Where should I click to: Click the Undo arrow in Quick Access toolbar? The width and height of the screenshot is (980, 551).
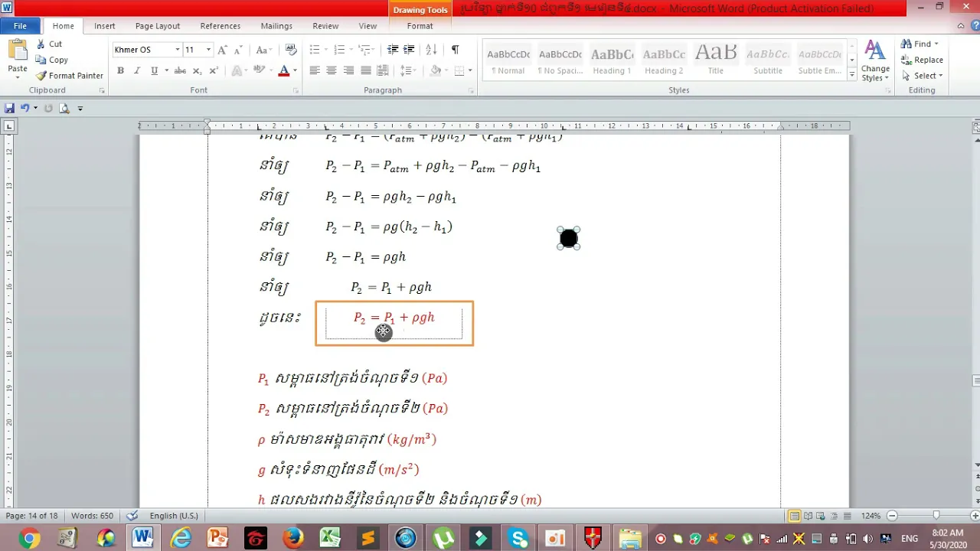[x=24, y=108]
